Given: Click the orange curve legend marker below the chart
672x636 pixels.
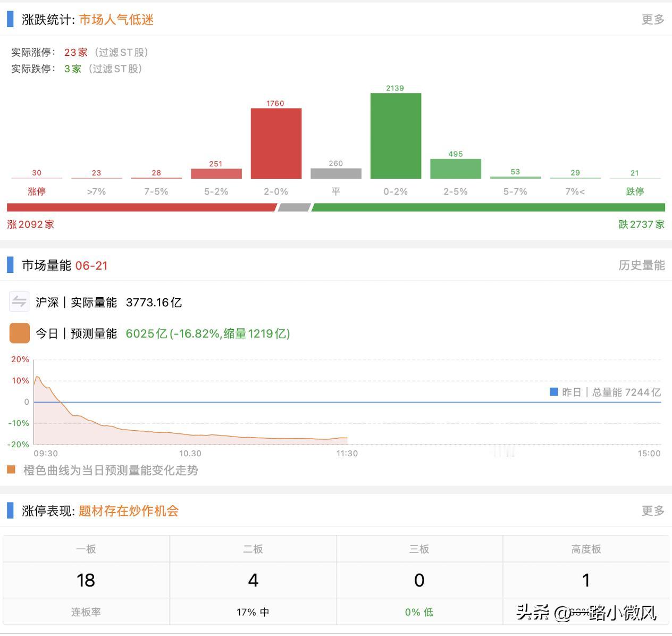Looking at the screenshot, I should click(x=11, y=470).
